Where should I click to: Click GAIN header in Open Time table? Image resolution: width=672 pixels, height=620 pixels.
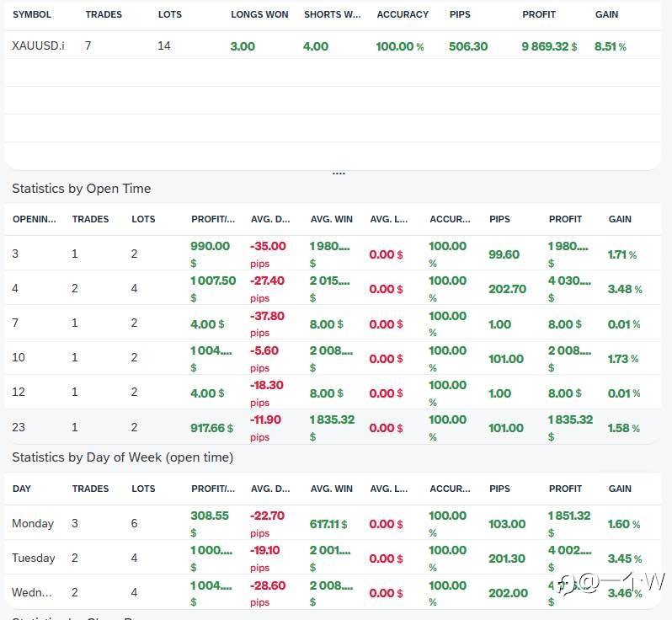tap(620, 219)
